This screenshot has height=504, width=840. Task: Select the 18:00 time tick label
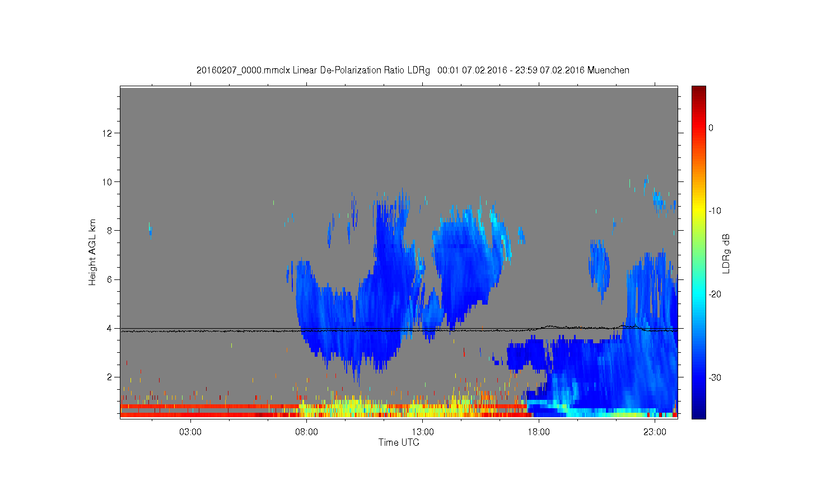click(539, 432)
